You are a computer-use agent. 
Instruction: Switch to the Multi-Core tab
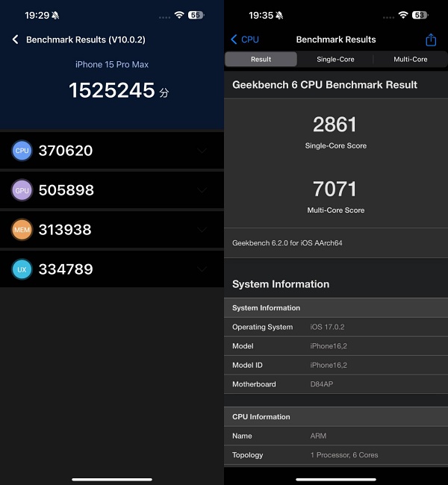point(410,59)
